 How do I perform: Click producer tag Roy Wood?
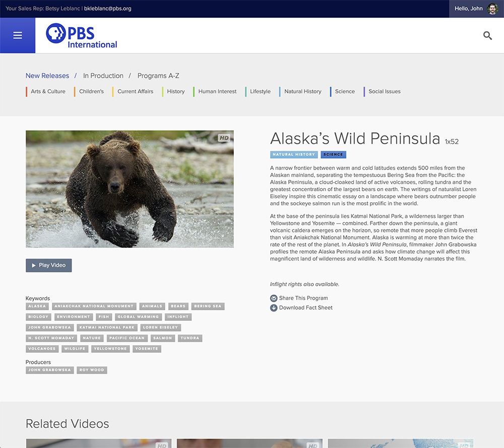[x=92, y=370]
